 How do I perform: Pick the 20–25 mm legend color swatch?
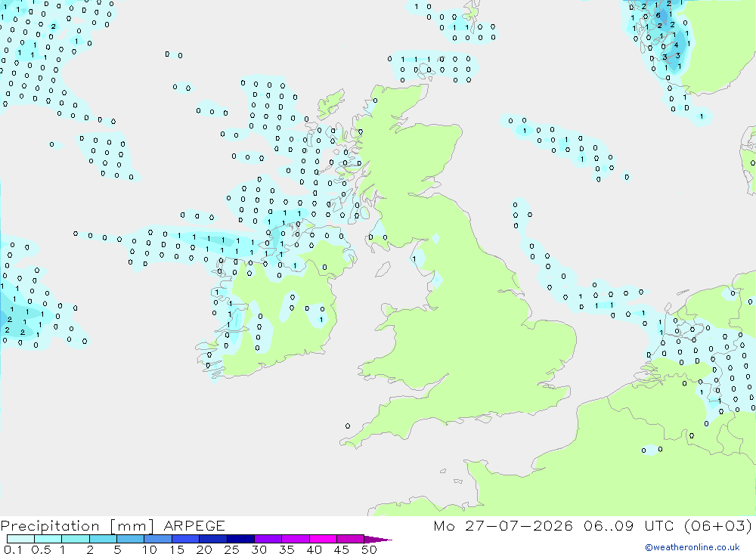[213, 539]
